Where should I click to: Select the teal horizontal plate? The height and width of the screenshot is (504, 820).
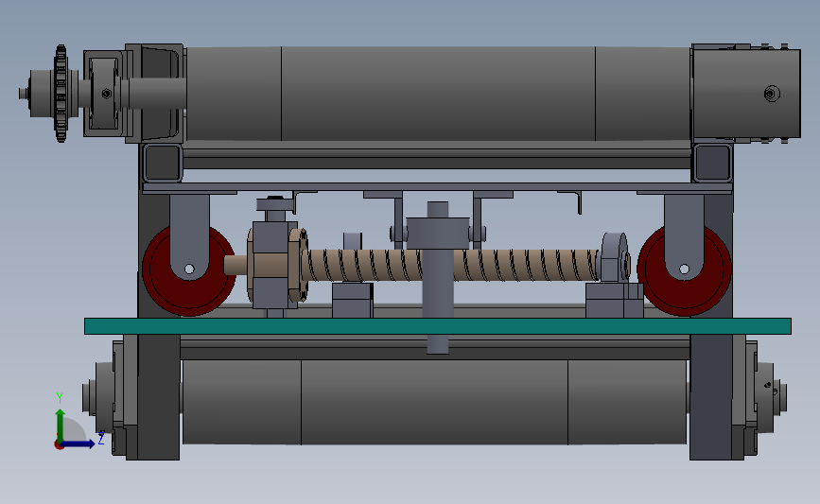coord(438,326)
